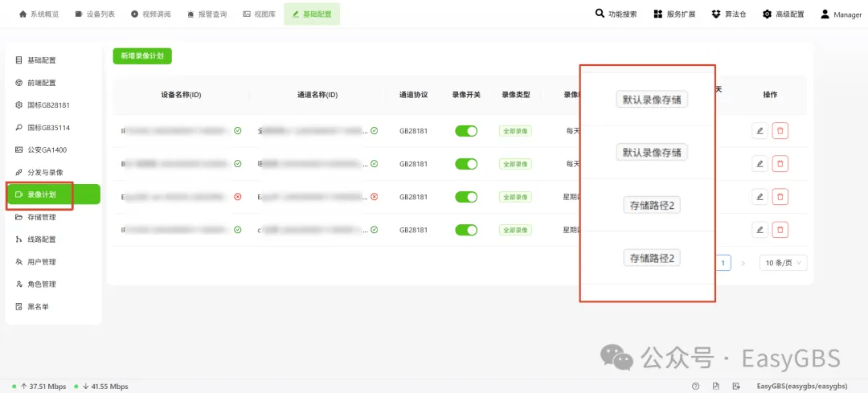Click 默认录像存储 tag in first row
Image resolution: width=868 pixels, height=393 pixels.
[x=652, y=99]
